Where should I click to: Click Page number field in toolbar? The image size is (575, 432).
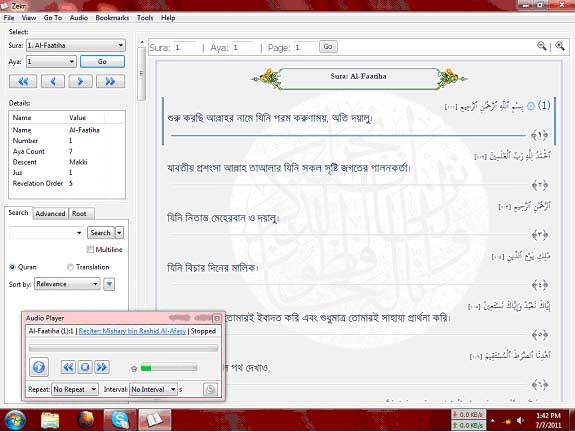click(x=304, y=47)
